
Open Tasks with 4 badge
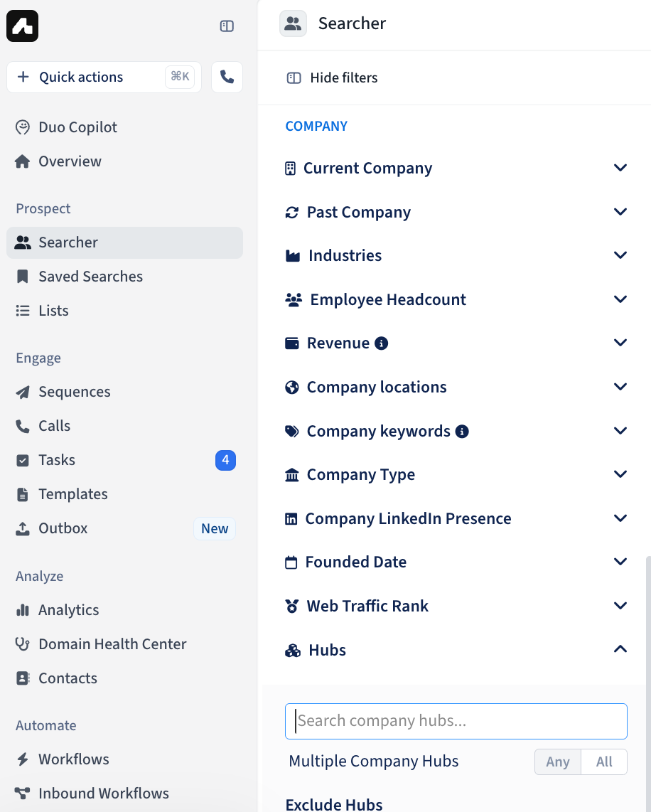(x=124, y=460)
